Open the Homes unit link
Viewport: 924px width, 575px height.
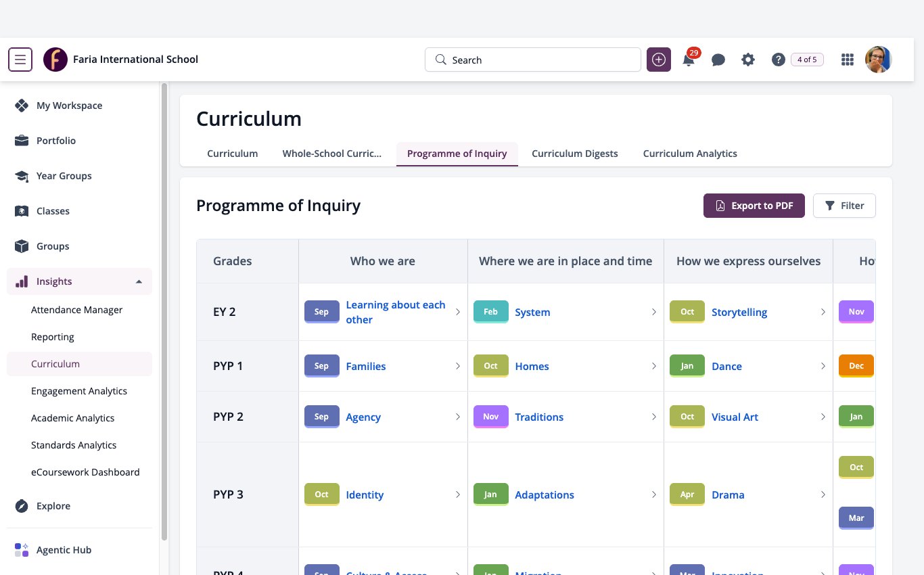click(x=532, y=366)
